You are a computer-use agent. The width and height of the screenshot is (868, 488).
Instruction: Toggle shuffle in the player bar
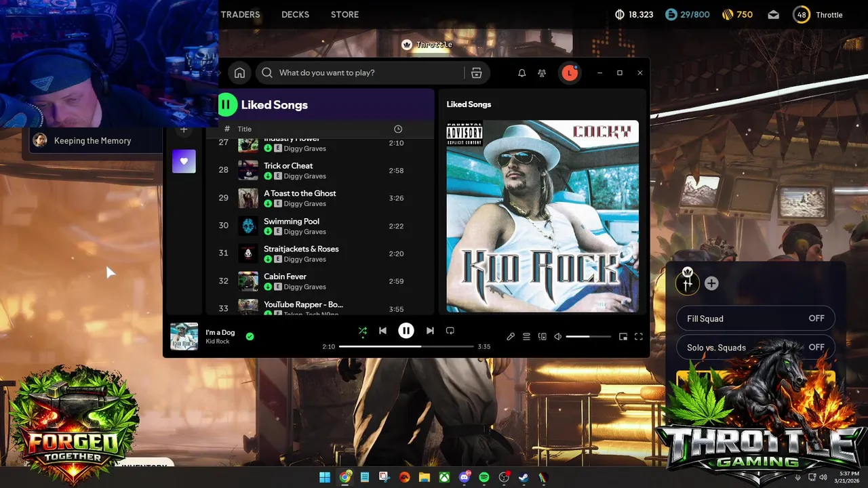(x=363, y=331)
